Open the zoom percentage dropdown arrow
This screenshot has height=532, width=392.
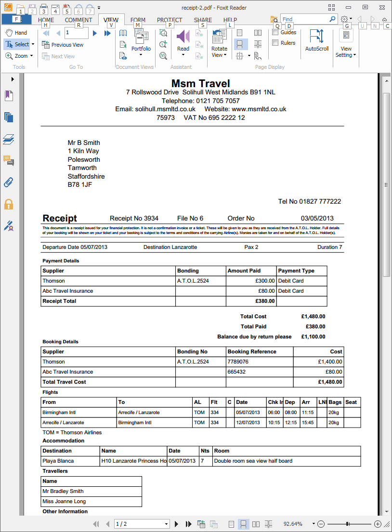click(x=314, y=524)
